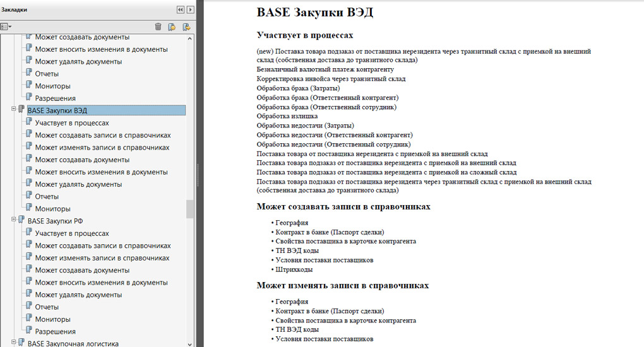Screen dimensions: 644x347
Task: Click the BASE Закупки ВЭД document heading
Action: coord(314,13)
